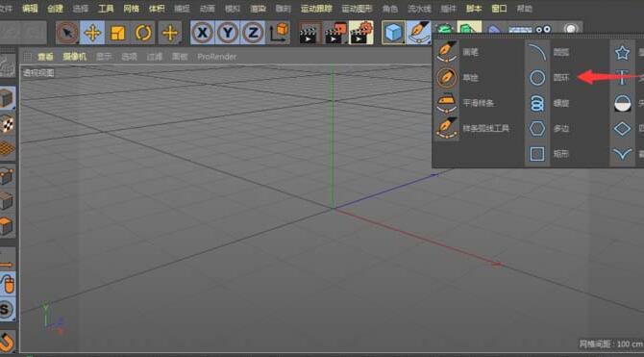The width and height of the screenshot is (644, 357).
Task: Toggle the coordinate system icon
Action: coord(279,33)
